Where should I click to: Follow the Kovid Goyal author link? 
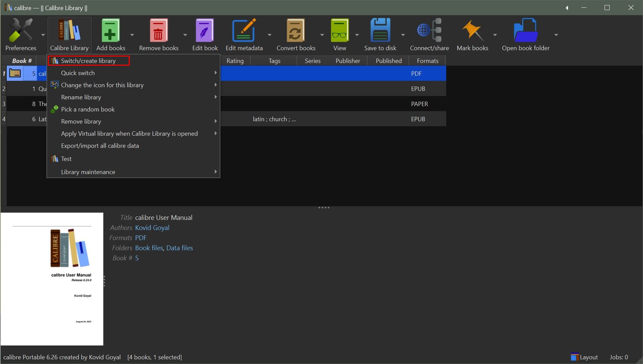(152, 228)
